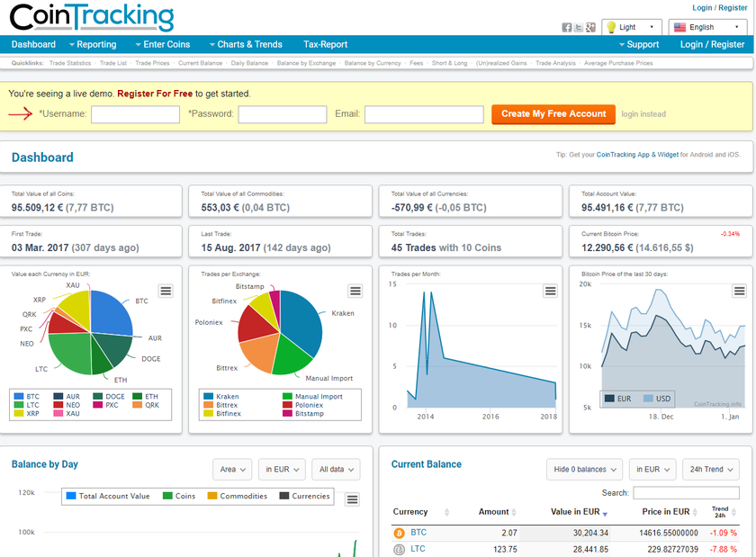The height and width of the screenshot is (557, 756).
Task: Open menu of Balance by Day chart
Action: (x=353, y=499)
